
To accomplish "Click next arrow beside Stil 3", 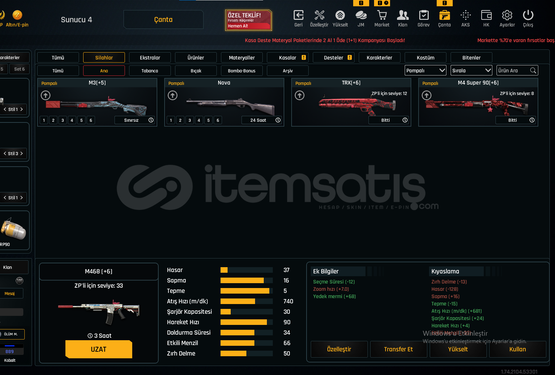I will tap(22, 153).
